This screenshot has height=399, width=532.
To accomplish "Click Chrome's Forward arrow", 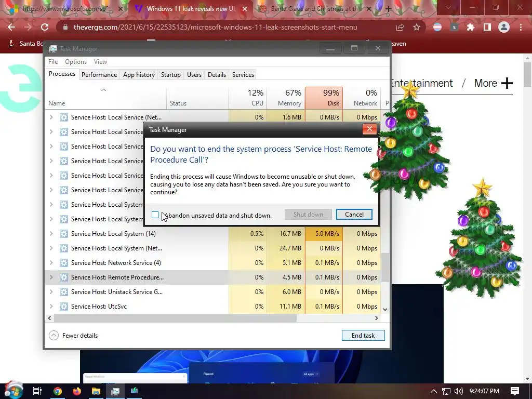I will tap(28, 27).
